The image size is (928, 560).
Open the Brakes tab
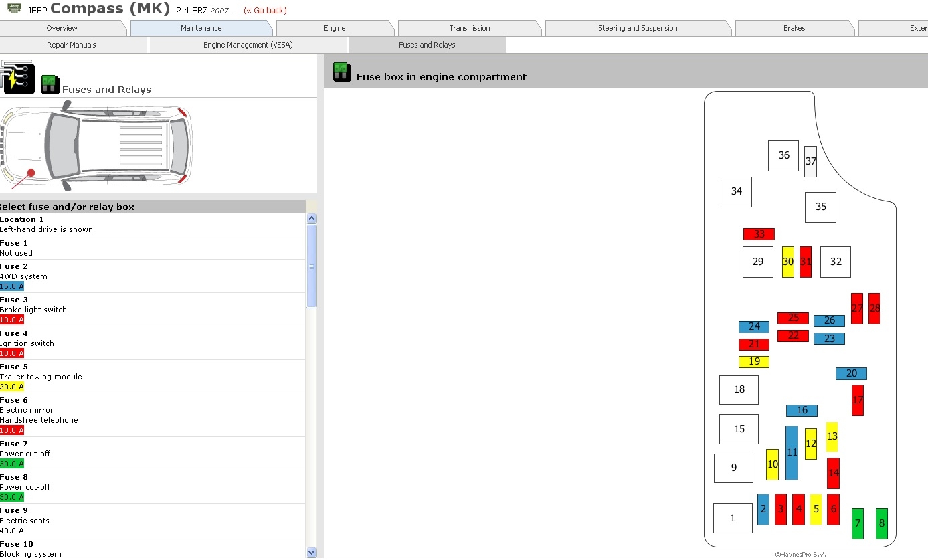794,28
